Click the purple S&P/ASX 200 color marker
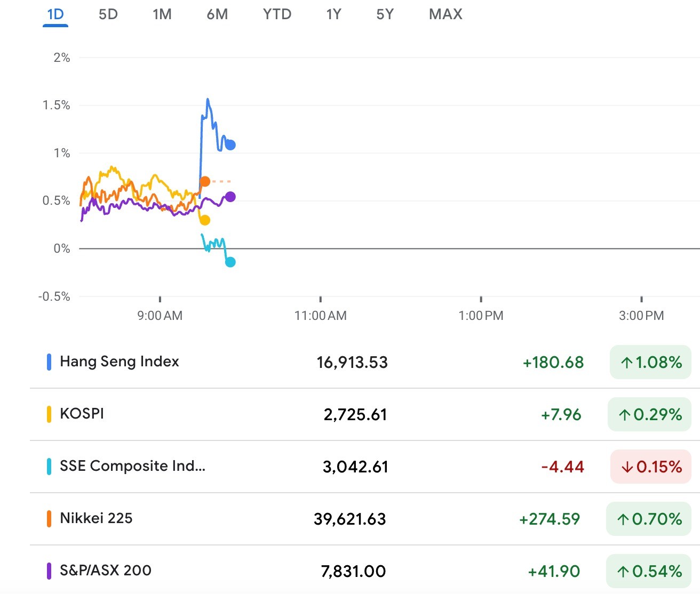Viewport: 700px width, 594px height. [49, 571]
